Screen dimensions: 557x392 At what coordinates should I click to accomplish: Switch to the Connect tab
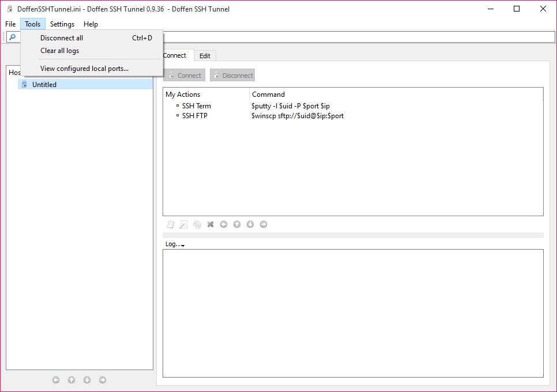pos(176,55)
